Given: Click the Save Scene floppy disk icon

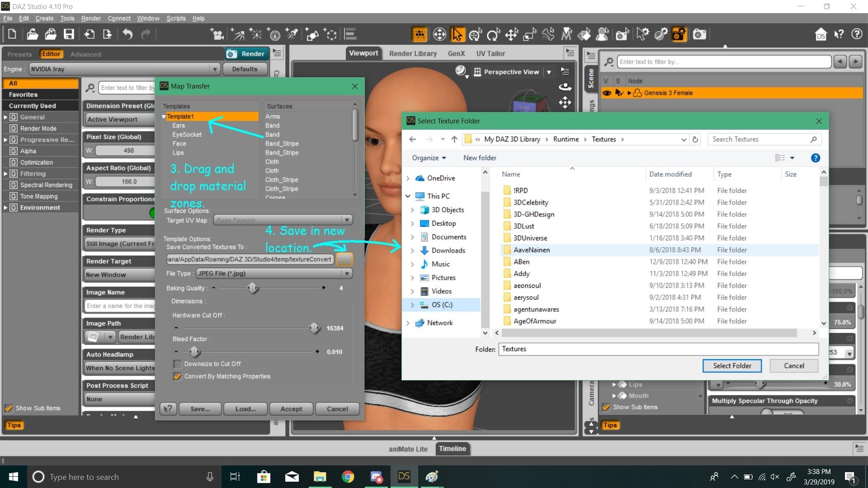Looking at the screenshot, I should 69,34.
